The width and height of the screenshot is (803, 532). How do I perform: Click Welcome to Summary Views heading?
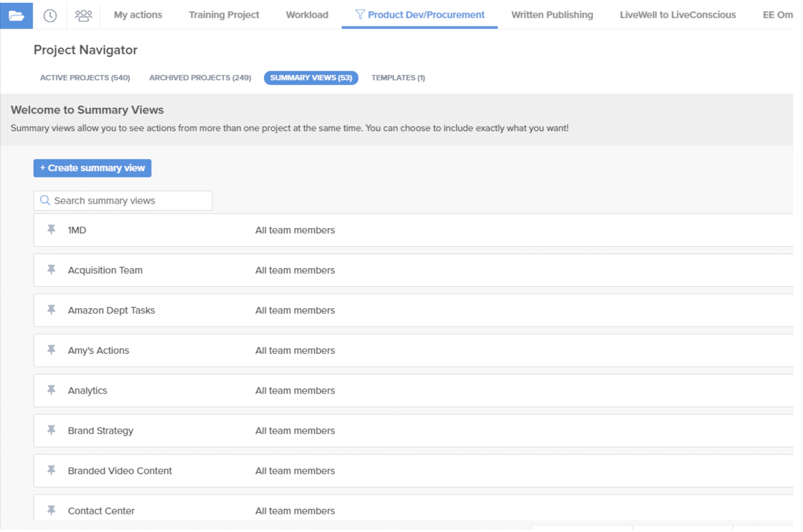(x=87, y=110)
